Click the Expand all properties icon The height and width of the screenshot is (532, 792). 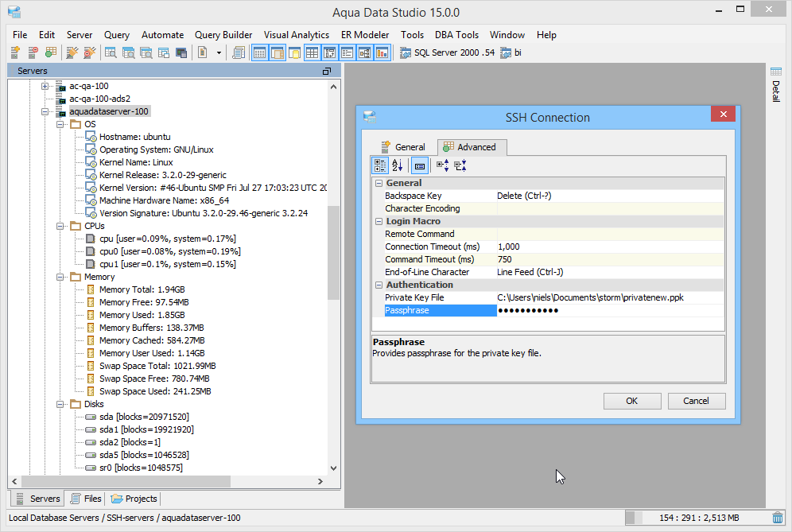(443, 165)
